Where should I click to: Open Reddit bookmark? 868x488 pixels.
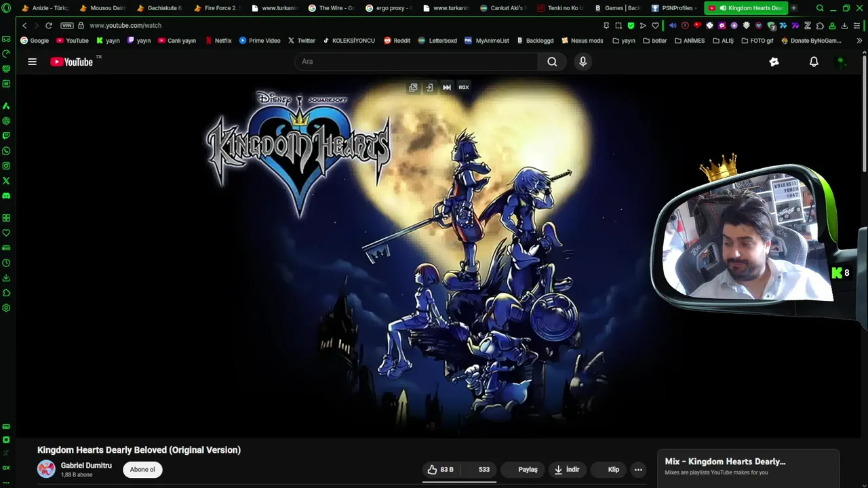397,41
